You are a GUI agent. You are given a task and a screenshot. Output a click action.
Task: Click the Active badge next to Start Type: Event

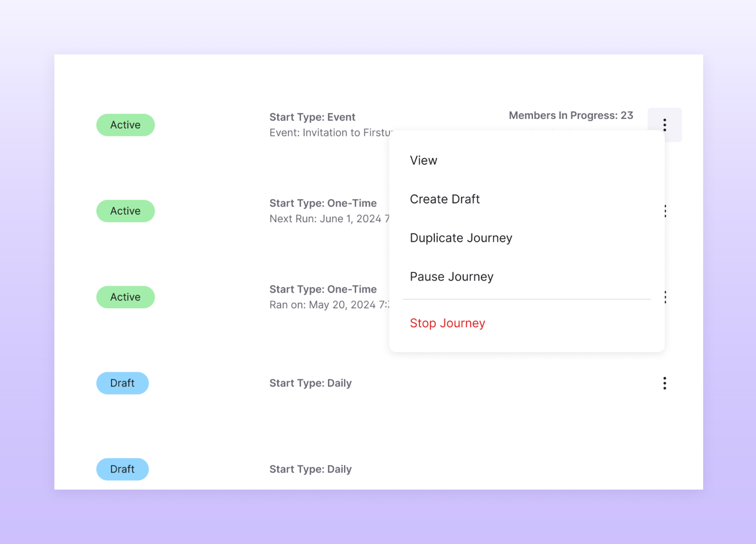(x=125, y=125)
